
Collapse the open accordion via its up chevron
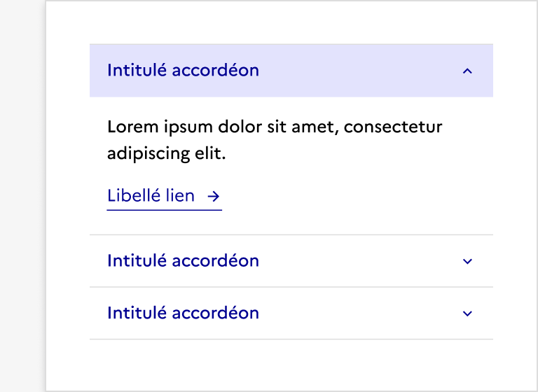point(468,71)
